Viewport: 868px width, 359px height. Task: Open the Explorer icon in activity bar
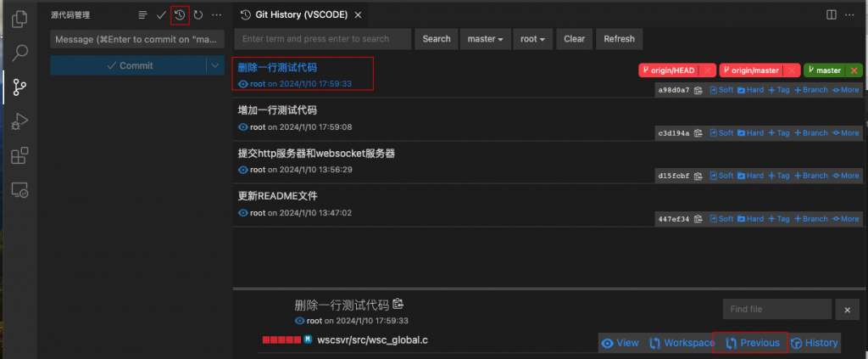tap(19, 19)
